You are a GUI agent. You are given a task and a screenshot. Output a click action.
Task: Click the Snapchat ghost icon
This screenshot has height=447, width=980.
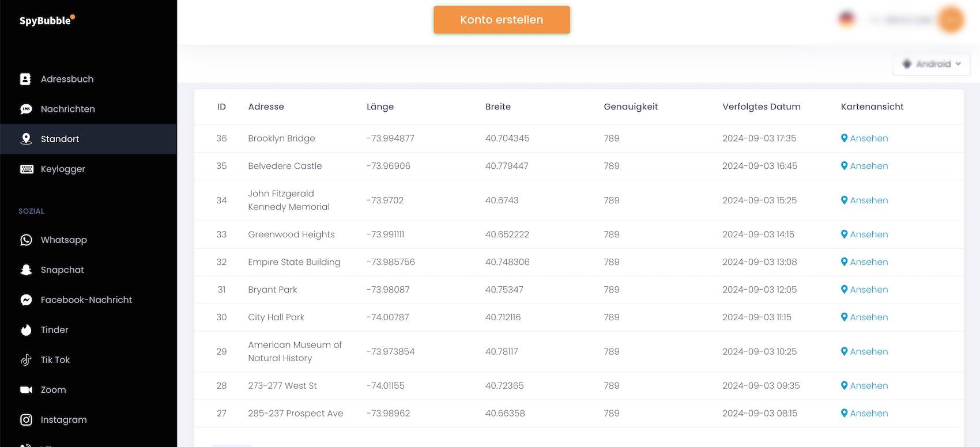(x=26, y=270)
